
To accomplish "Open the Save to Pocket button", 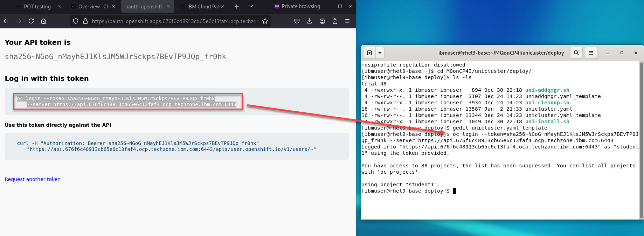I will (297, 21).
